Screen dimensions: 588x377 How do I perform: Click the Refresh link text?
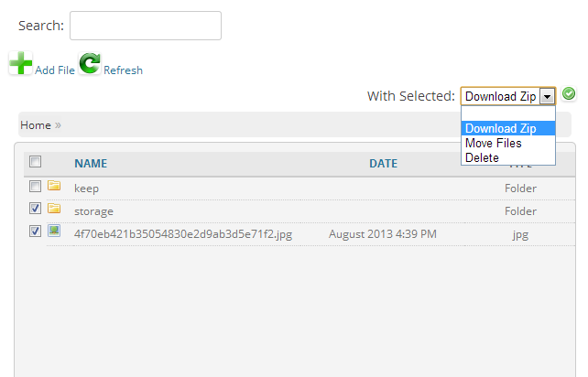[x=123, y=70]
